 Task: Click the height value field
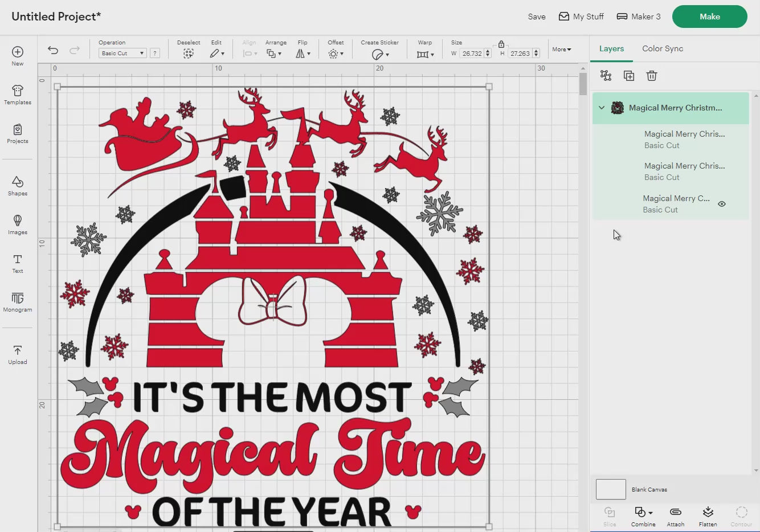click(520, 54)
